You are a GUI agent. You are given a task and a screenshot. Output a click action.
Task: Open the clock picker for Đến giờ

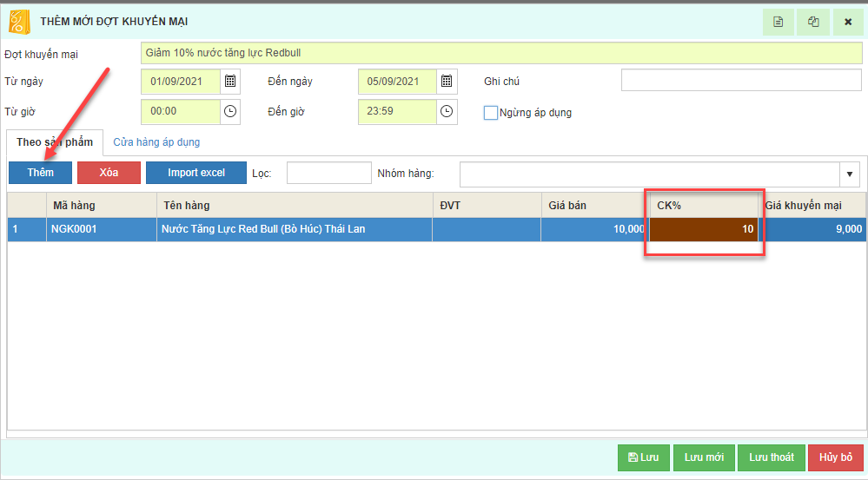pos(447,111)
